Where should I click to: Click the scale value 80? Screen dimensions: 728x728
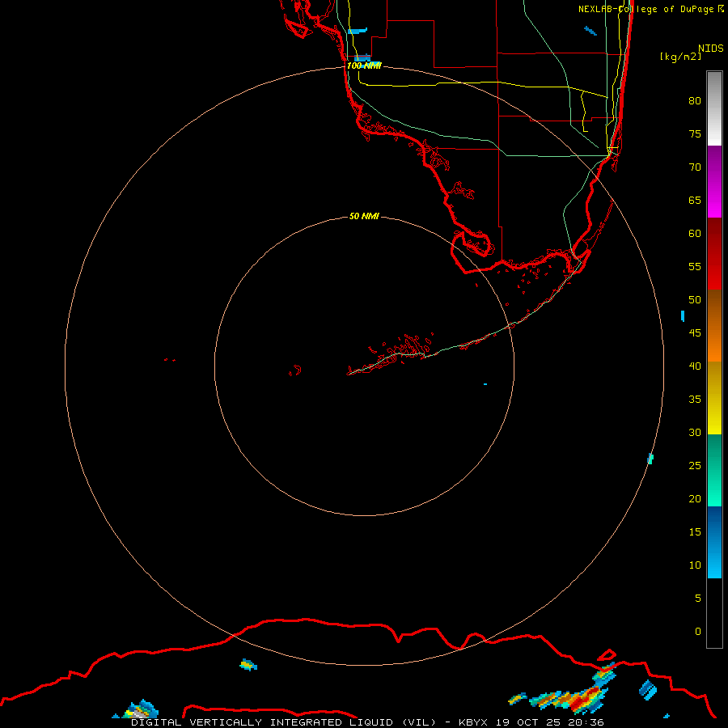tap(695, 101)
